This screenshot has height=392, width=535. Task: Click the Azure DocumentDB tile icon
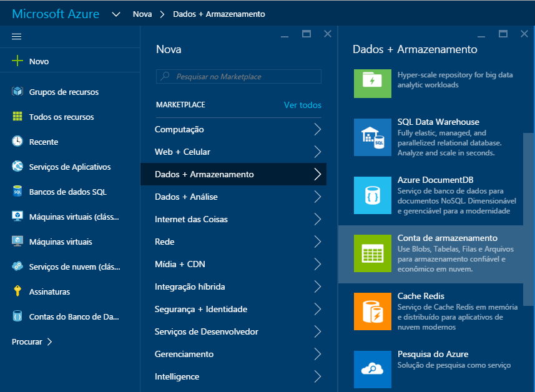(x=372, y=195)
